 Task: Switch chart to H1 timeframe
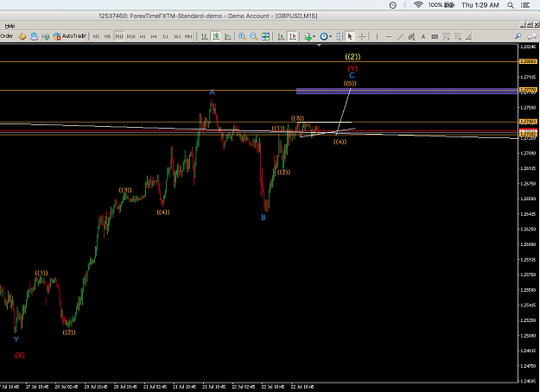[143, 36]
